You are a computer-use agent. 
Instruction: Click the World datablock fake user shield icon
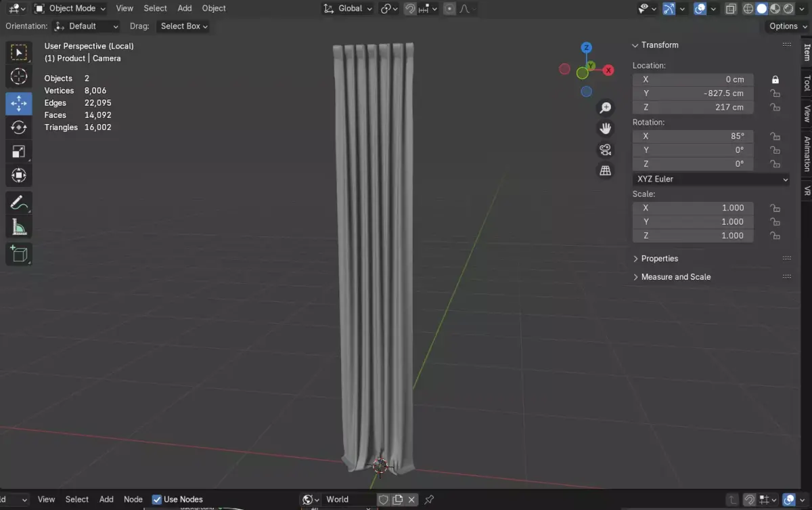point(383,500)
